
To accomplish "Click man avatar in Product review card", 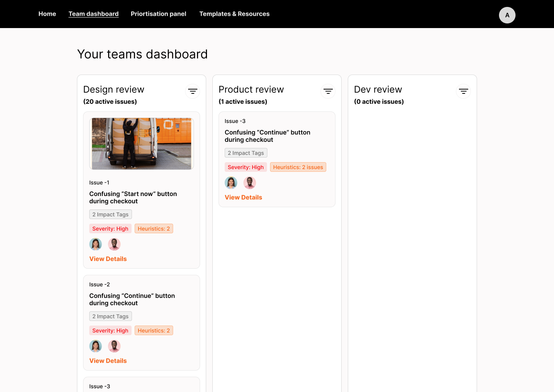I will click(x=250, y=183).
